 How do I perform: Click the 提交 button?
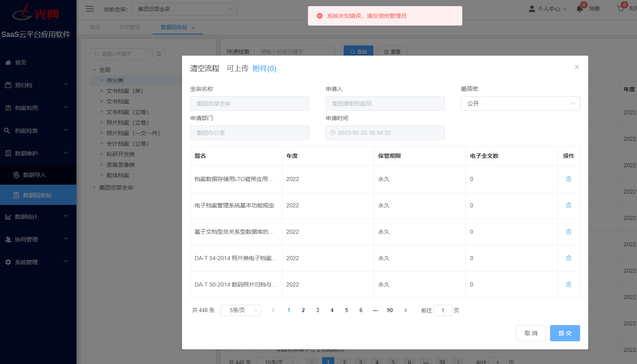pyautogui.click(x=565, y=333)
